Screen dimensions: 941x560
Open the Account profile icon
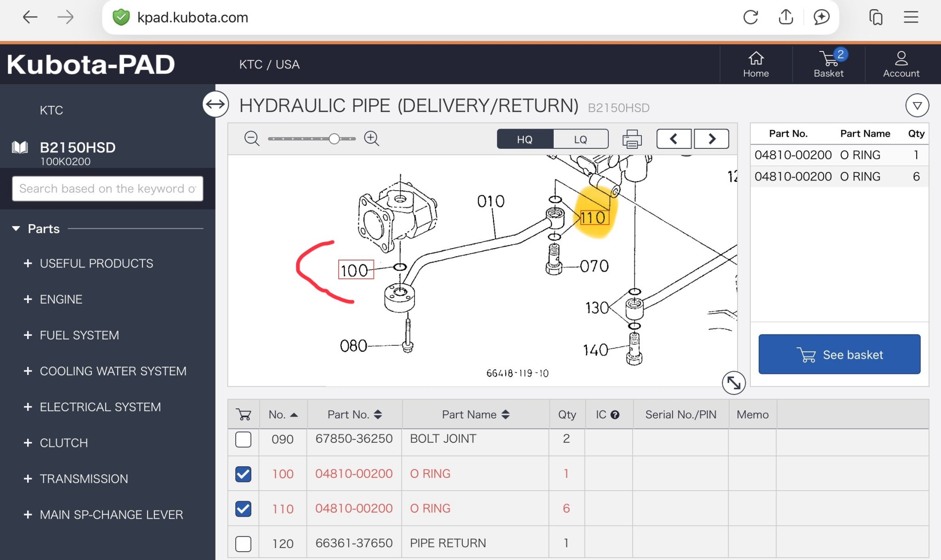(901, 63)
